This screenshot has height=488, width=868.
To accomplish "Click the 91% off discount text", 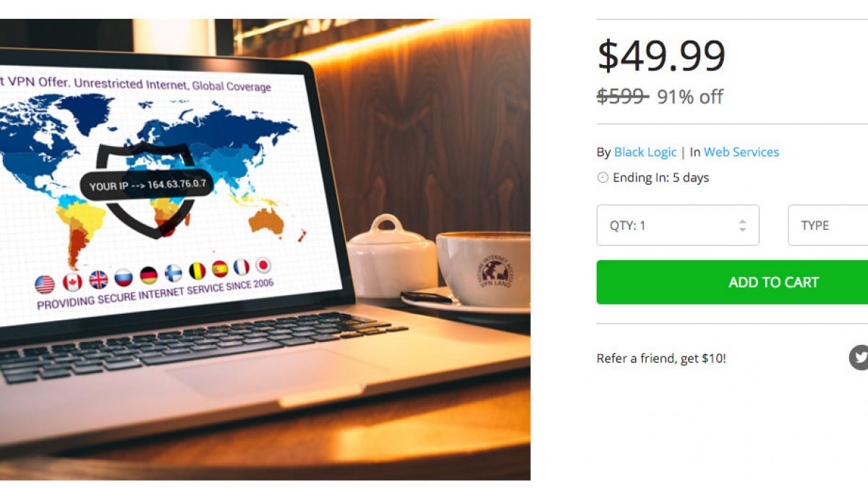I will coord(690,97).
